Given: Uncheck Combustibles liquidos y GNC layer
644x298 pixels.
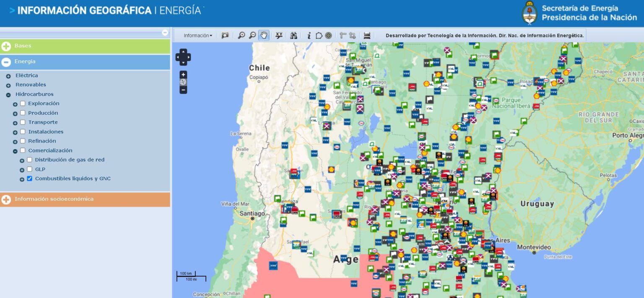Looking at the screenshot, I should pyautogui.click(x=30, y=179).
